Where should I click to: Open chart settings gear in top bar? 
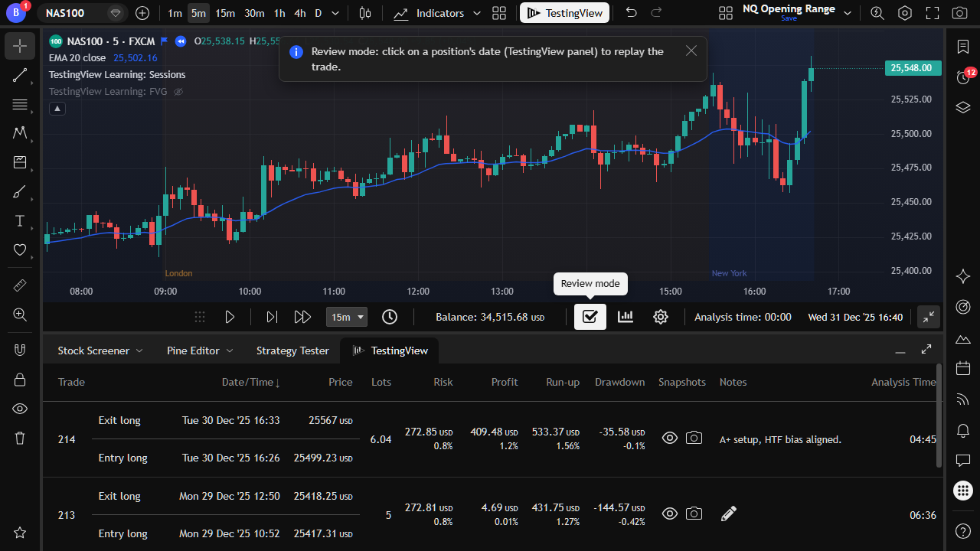(x=905, y=13)
